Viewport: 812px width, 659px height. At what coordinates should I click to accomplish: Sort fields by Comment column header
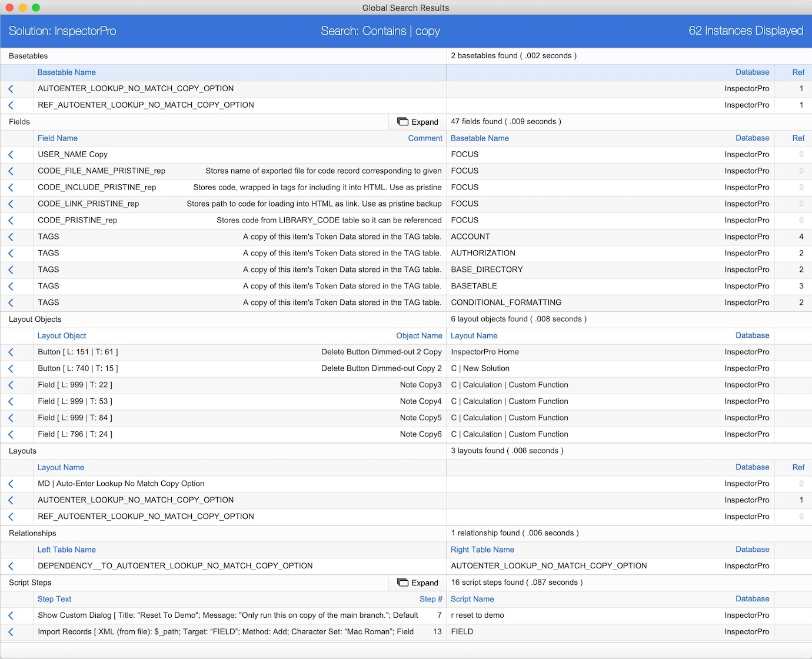(425, 138)
